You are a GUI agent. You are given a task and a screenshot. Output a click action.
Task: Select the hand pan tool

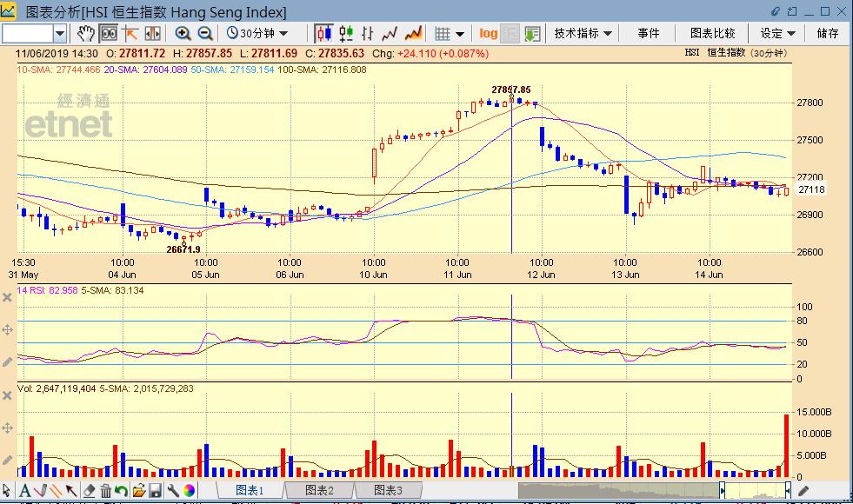pos(85,34)
